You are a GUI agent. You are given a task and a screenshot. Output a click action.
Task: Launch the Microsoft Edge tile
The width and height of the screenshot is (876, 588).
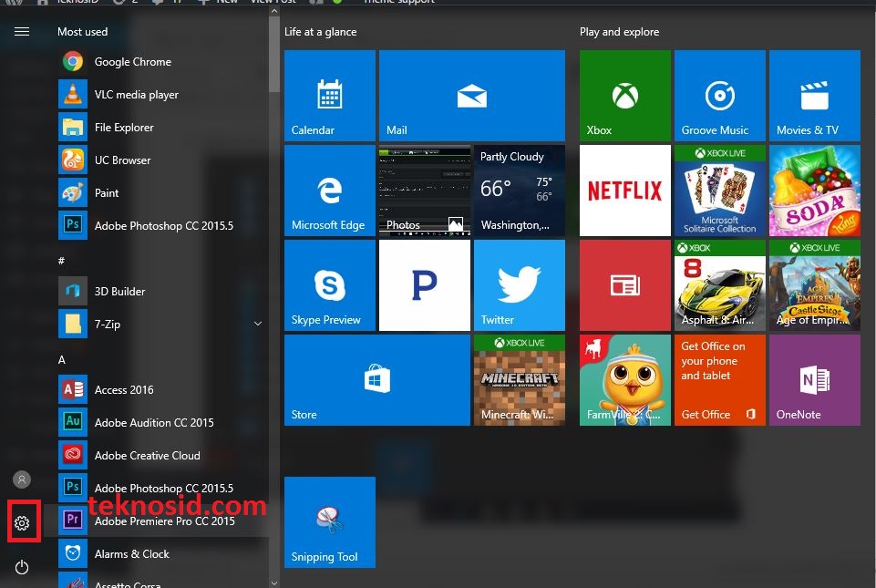tap(330, 191)
